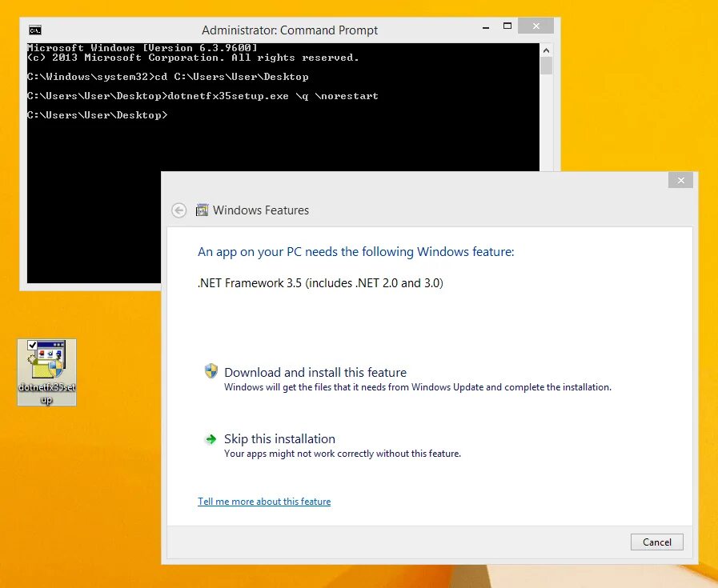Click the Windows Features title icon
Image resolution: width=718 pixels, height=588 pixels.
click(202, 210)
